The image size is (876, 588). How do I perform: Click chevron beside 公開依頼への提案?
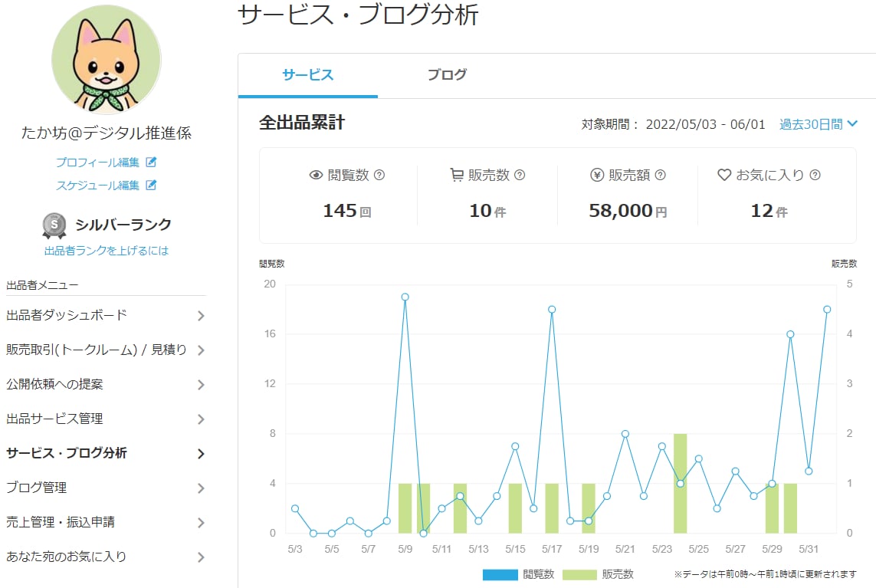(201, 385)
